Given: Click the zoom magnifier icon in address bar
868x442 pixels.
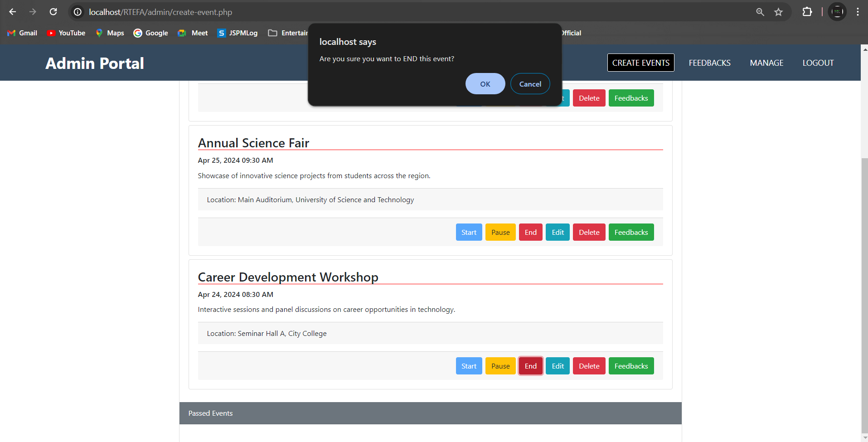Looking at the screenshot, I should [x=760, y=12].
